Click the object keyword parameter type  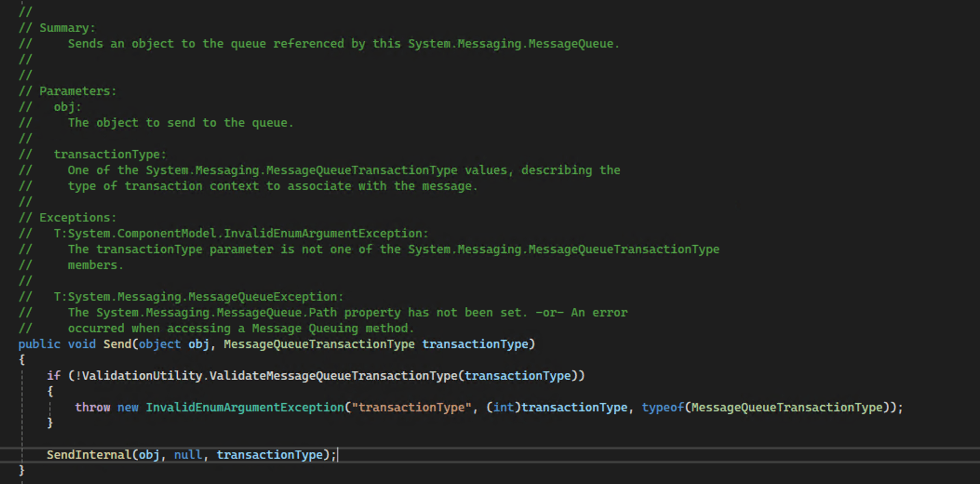pyautogui.click(x=160, y=344)
